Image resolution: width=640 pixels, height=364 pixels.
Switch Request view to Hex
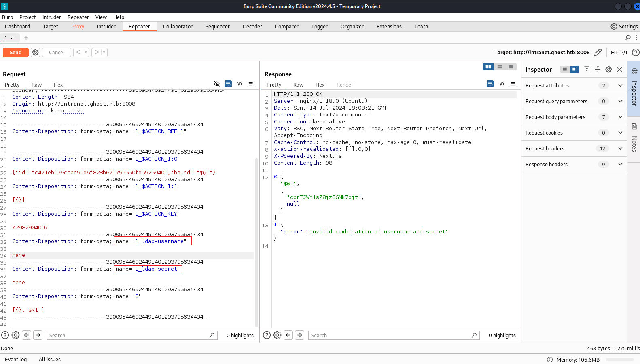(58, 85)
